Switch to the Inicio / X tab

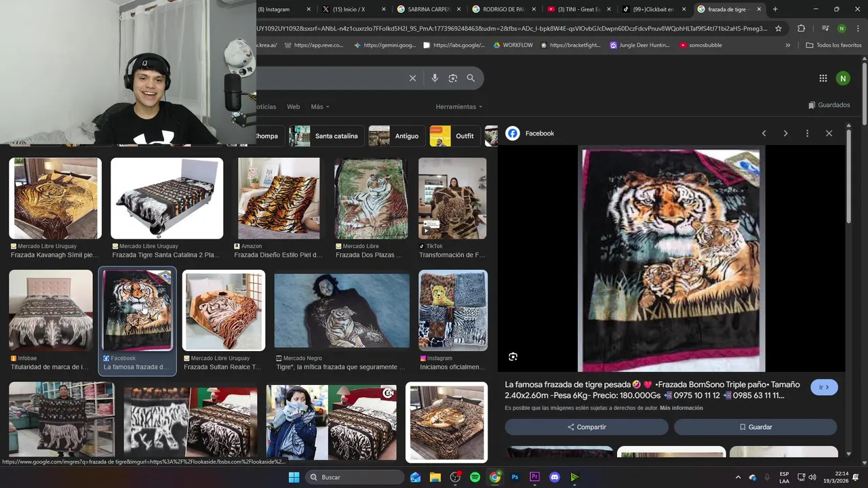(353, 9)
